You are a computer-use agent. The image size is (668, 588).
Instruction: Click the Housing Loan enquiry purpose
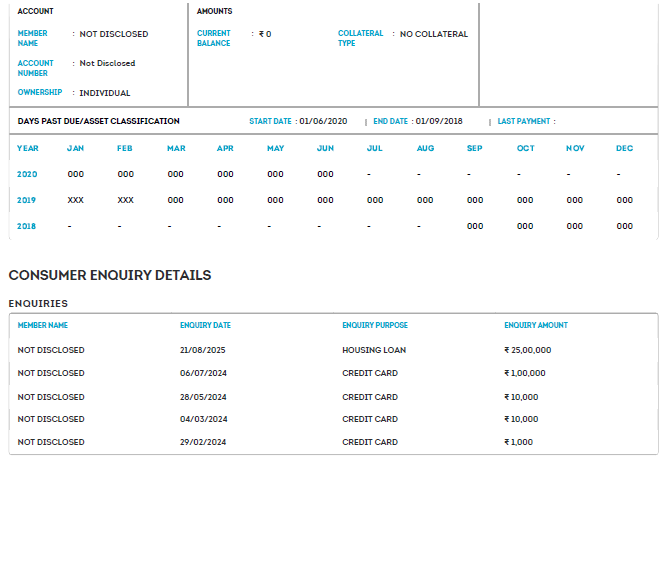(374, 350)
